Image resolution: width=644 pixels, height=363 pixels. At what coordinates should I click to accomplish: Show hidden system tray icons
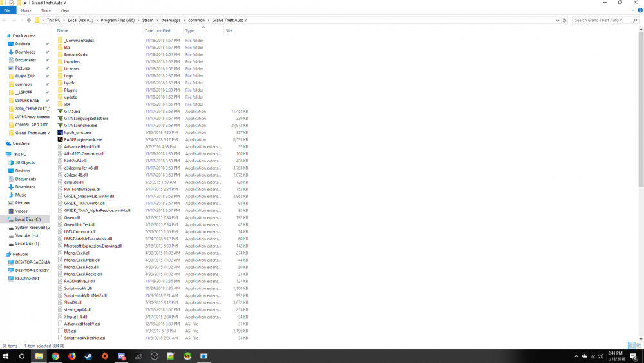click(576, 357)
